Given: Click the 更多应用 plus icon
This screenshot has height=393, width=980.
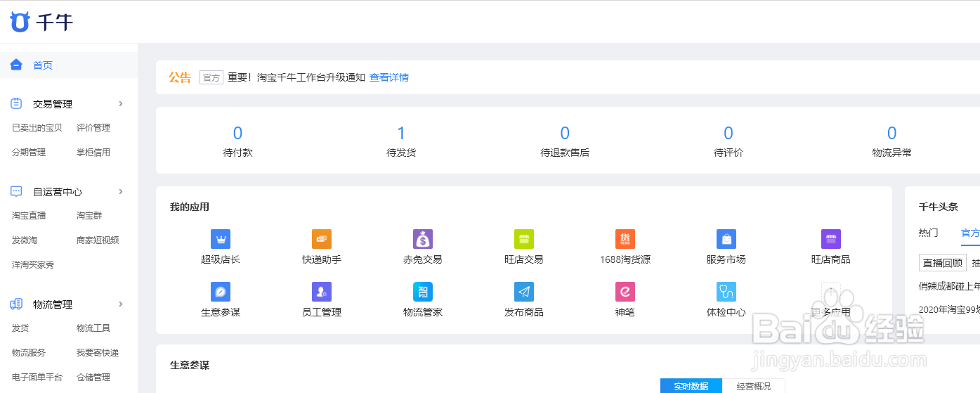Looking at the screenshot, I should click(831, 292).
